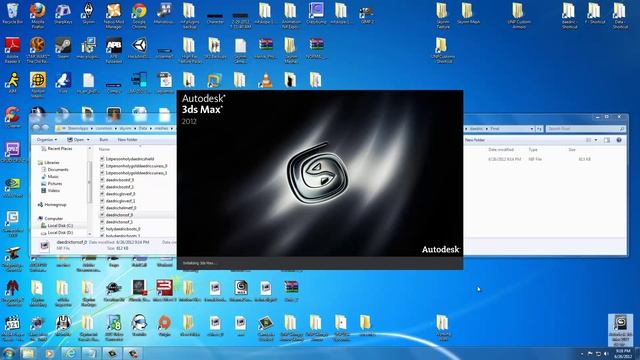This screenshot has width=640, height=360.
Task: Select file holydaedricboots_0 in the file list
Action: (120, 229)
